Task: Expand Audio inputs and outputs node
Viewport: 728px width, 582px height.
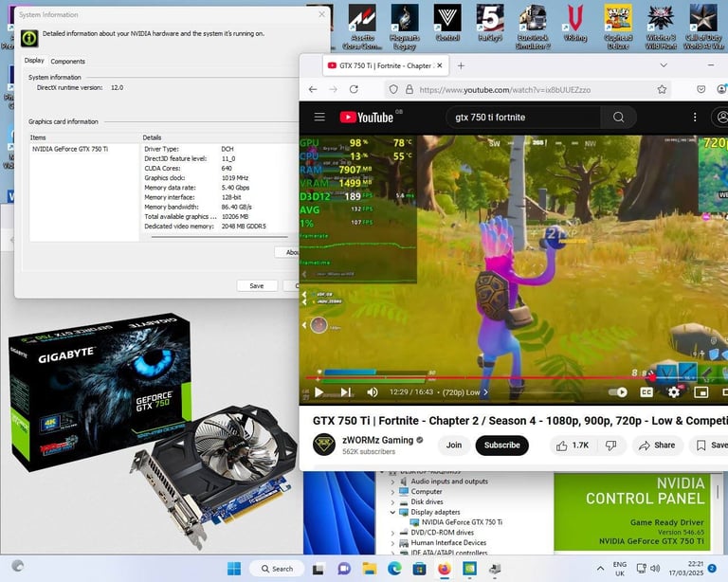Action: pos(392,482)
